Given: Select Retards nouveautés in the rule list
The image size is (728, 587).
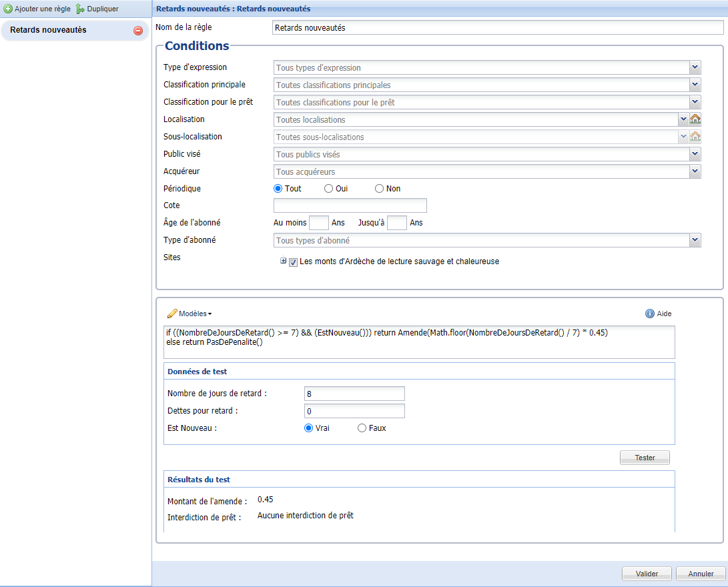Looking at the screenshot, I should [x=48, y=30].
